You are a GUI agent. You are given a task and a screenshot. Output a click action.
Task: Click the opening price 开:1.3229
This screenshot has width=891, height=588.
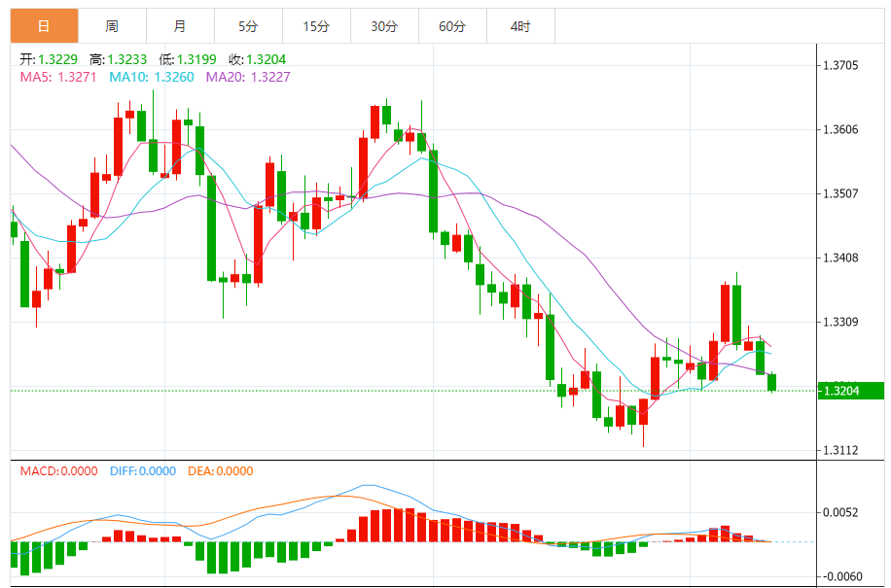click(x=49, y=59)
